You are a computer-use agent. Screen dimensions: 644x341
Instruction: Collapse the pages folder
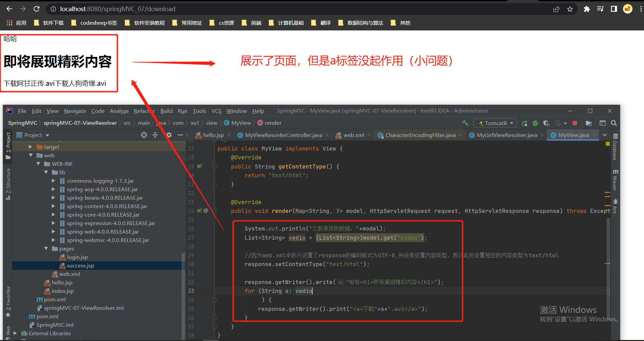(x=46, y=248)
